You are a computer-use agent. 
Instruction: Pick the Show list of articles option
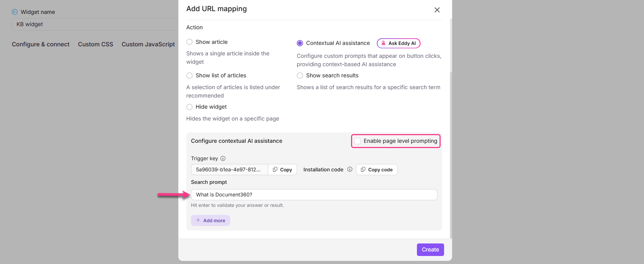[x=189, y=75]
